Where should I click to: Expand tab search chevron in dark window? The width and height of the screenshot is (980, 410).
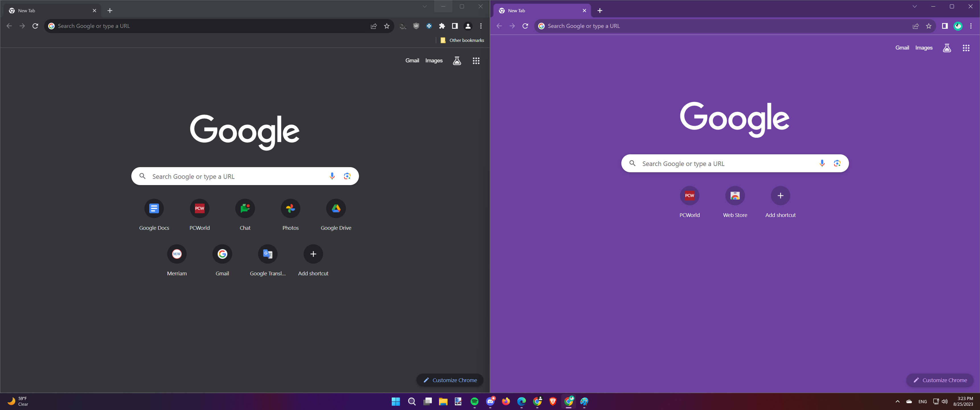pos(424,6)
